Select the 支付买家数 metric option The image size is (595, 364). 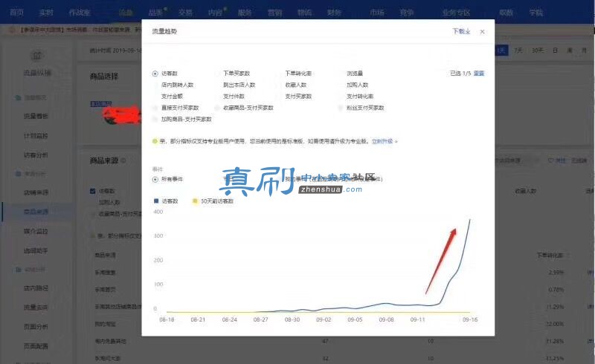coord(298,96)
